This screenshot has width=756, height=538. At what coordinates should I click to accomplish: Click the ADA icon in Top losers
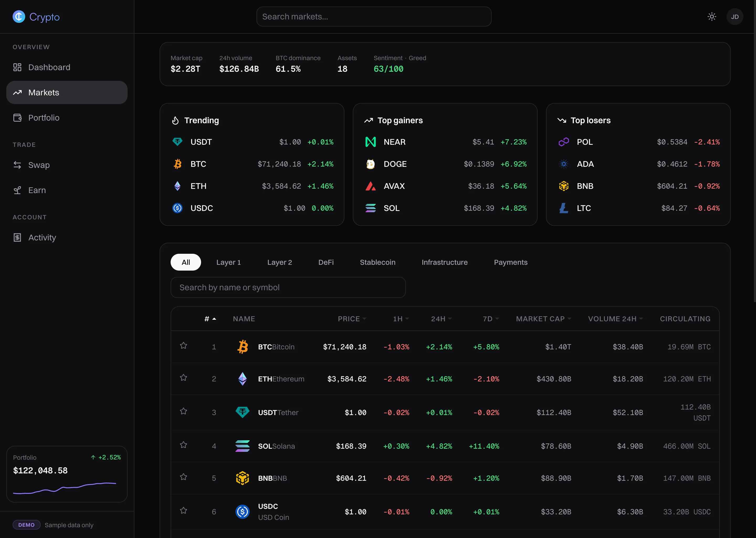[564, 164]
